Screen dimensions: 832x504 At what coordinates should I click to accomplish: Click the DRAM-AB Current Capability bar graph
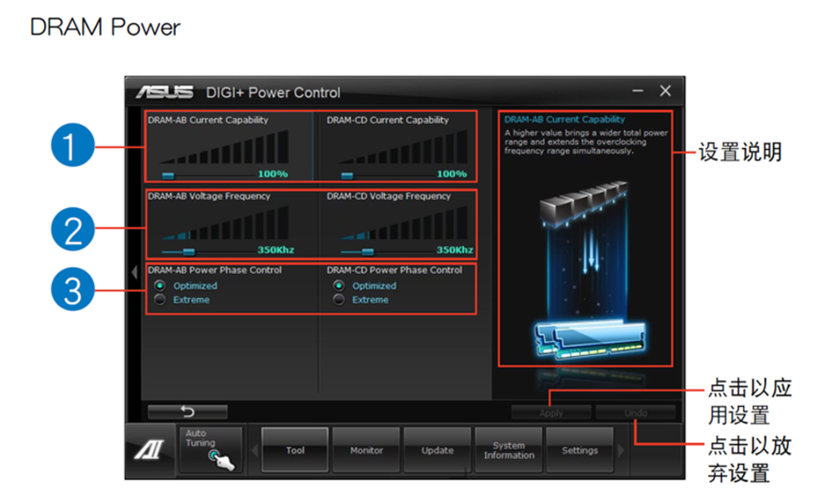coord(224,146)
